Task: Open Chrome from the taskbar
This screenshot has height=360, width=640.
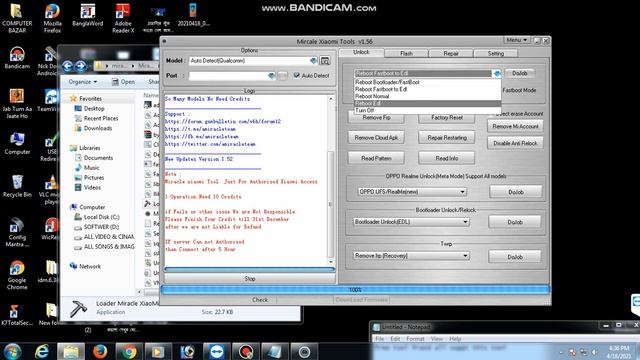Action: coord(129,351)
